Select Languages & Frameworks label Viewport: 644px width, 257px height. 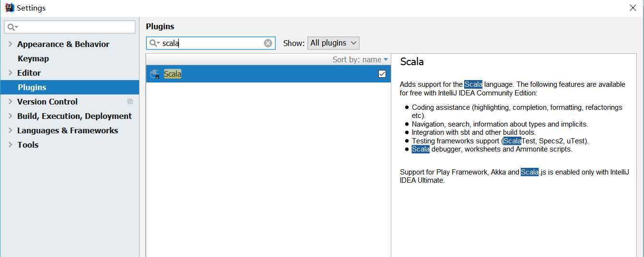click(68, 130)
